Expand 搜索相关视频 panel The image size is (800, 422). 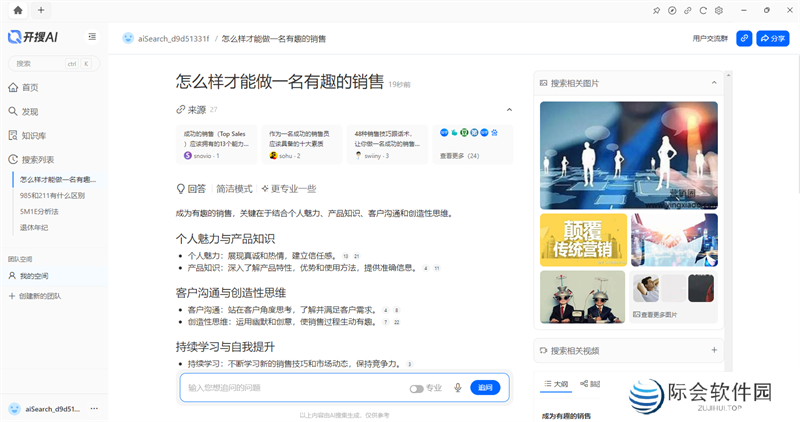coord(714,350)
